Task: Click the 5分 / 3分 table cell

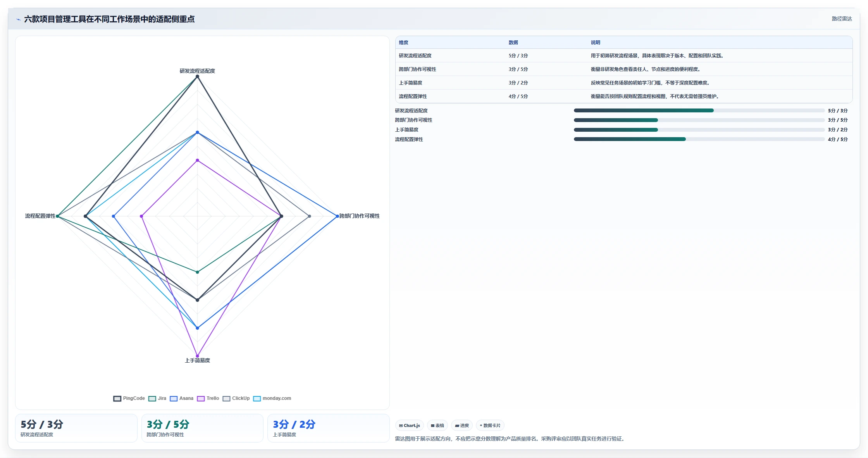Action: tap(518, 56)
